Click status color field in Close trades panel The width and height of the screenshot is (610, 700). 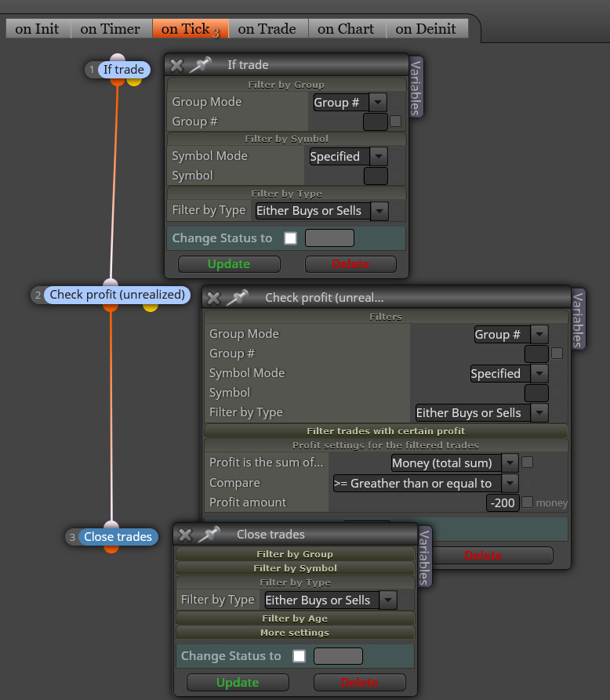[x=338, y=656]
